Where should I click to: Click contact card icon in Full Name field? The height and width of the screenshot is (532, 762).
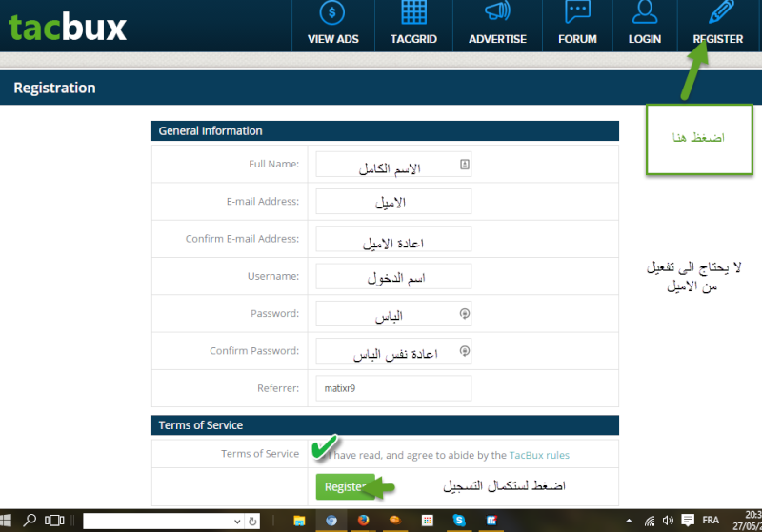tap(465, 165)
